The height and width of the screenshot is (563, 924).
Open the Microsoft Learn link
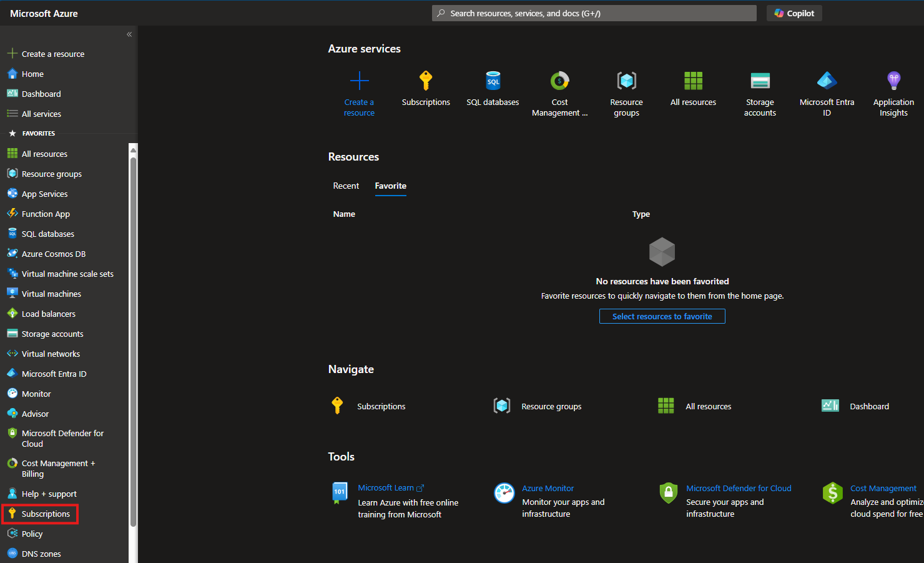[x=386, y=487]
